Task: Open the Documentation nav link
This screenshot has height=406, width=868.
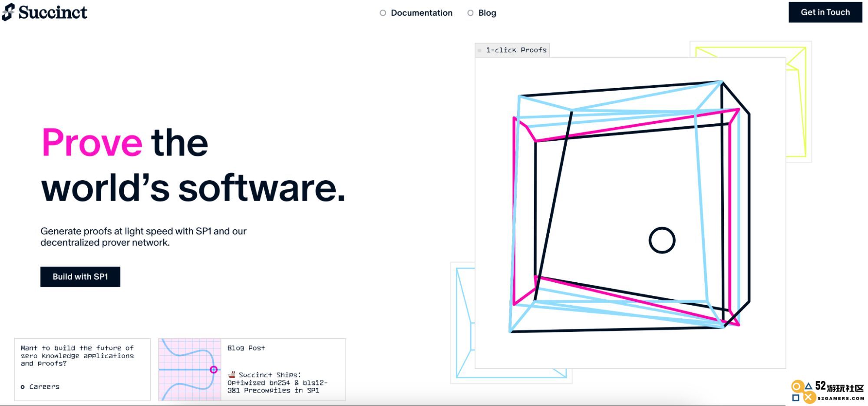Action: [x=421, y=13]
